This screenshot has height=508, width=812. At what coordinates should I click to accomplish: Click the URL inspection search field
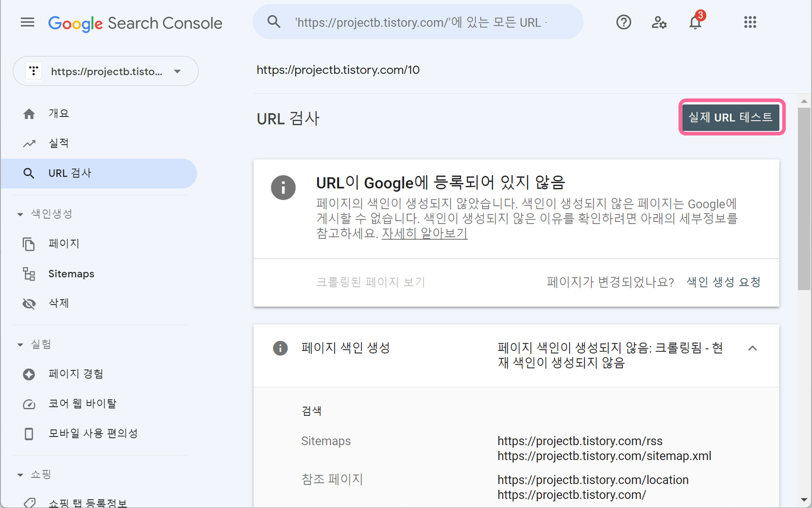[x=418, y=22]
